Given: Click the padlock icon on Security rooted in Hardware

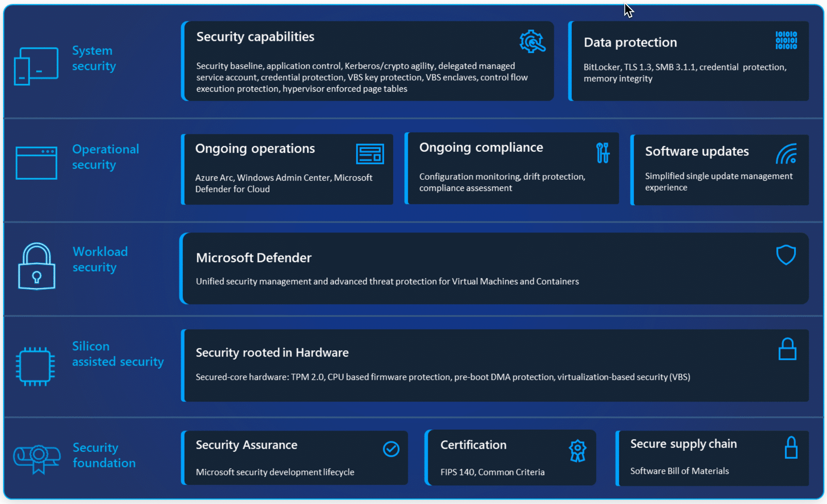Looking at the screenshot, I should pyautogui.click(x=788, y=349).
